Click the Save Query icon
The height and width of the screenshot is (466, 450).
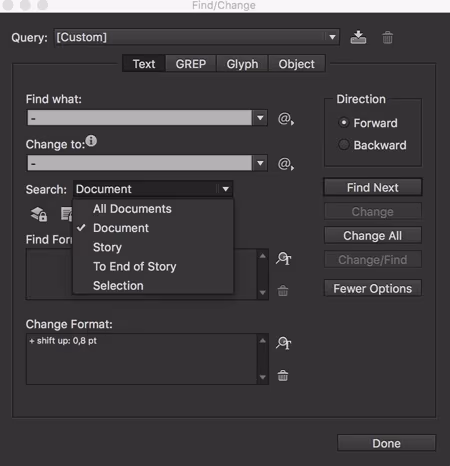click(358, 37)
